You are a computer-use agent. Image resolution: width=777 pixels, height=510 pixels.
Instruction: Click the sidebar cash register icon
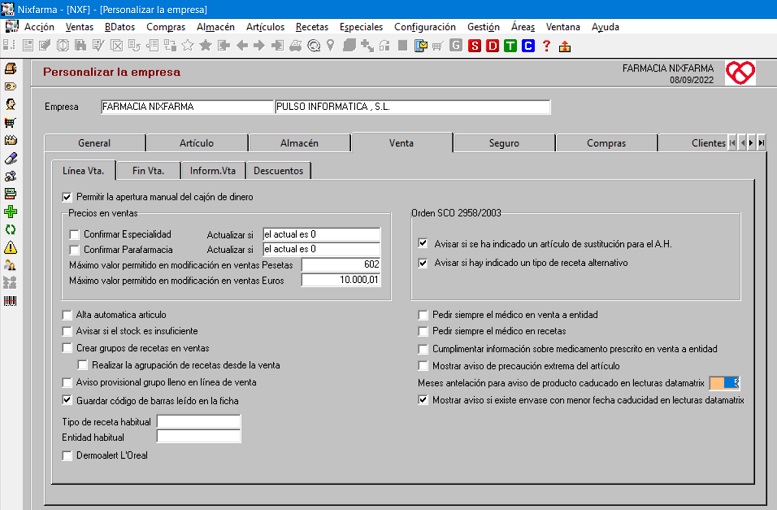click(x=10, y=68)
